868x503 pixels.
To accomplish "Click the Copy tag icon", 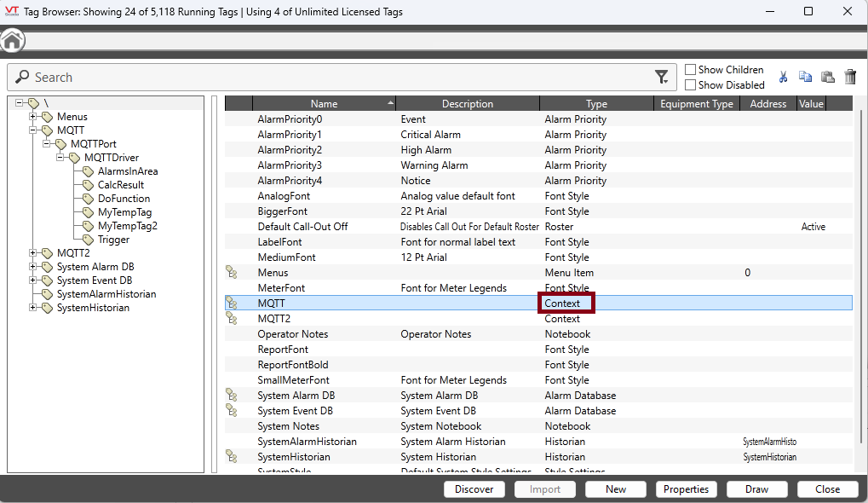I will click(x=805, y=78).
